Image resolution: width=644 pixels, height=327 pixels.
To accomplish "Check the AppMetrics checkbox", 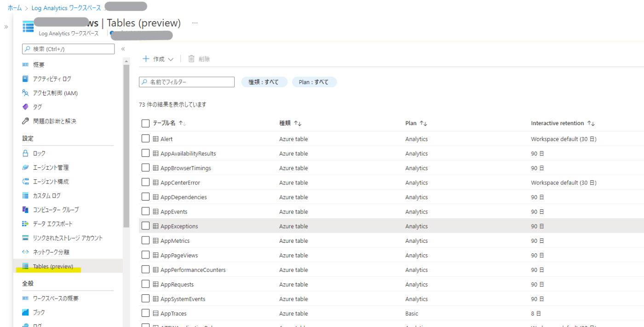I will click(x=145, y=241).
